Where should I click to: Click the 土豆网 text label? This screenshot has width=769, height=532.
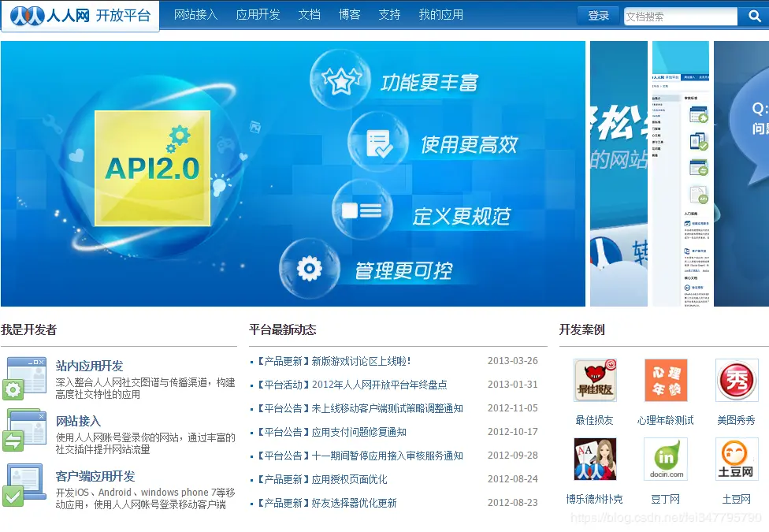pyautogui.click(x=736, y=499)
